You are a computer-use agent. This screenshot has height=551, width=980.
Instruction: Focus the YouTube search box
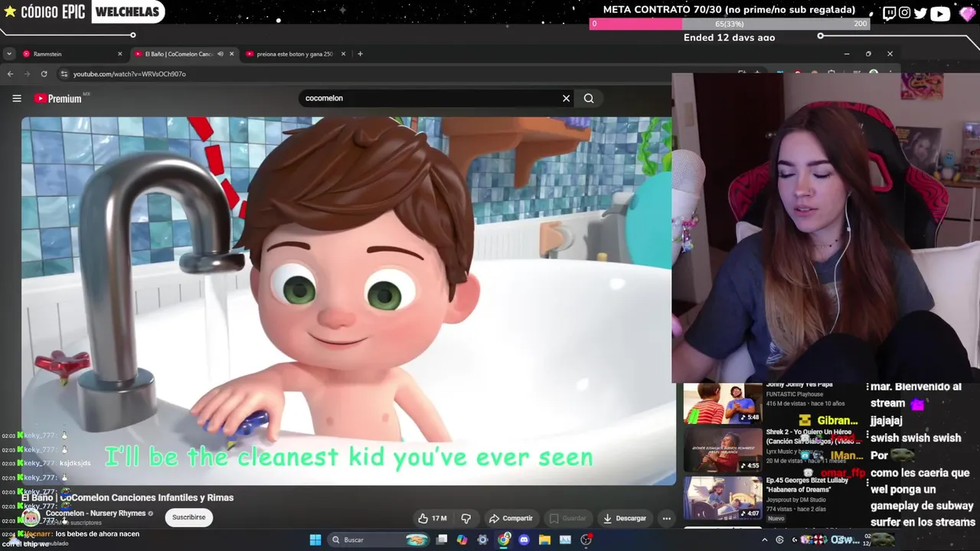coord(433,98)
